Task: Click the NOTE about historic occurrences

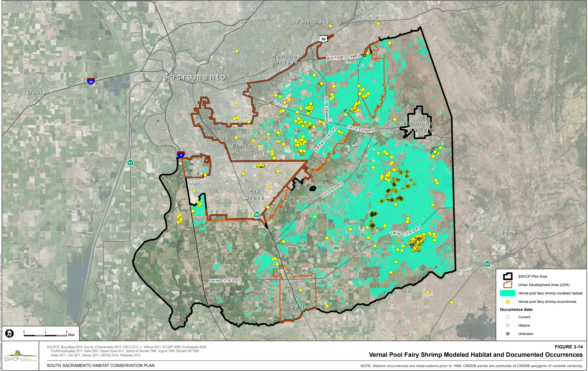Action: 472,366
